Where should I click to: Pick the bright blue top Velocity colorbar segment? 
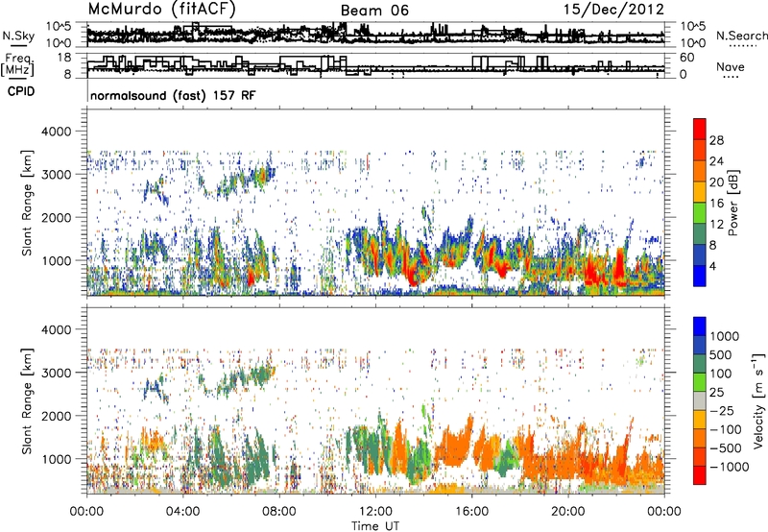click(700, 326)
